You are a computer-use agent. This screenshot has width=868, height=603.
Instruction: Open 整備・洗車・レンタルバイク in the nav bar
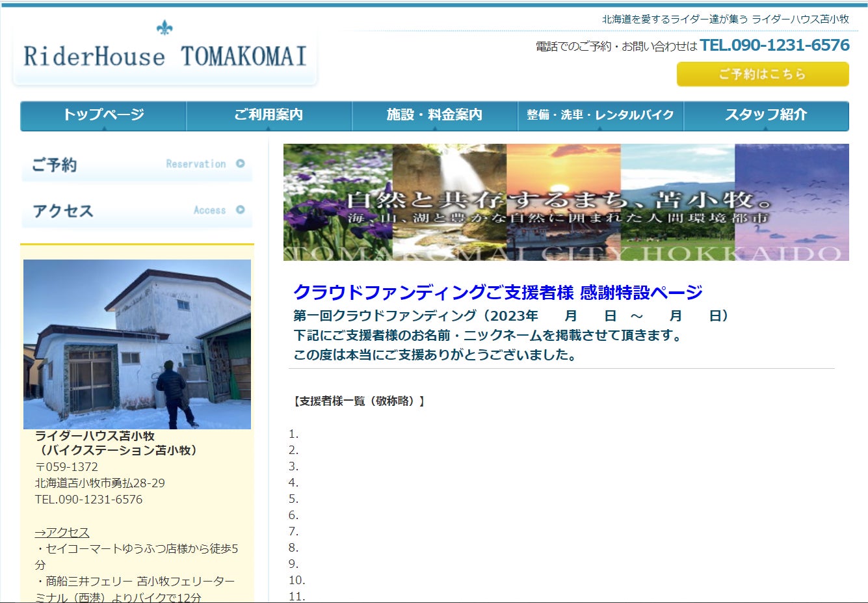click(600, 115)
